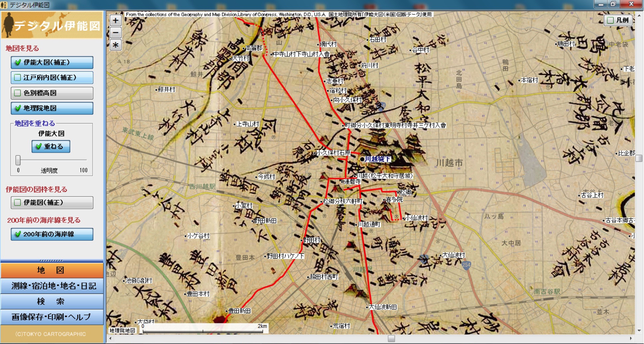Image resolution: width=644 pixels, height=344 pixels.
Task: Toggle 地理院地図 base layer
Action: [52, 108]
